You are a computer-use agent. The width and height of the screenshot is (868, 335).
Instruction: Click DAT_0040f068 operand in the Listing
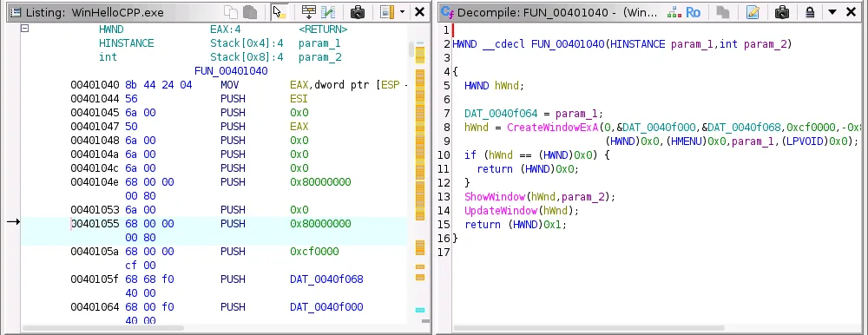tap(326, 279)
